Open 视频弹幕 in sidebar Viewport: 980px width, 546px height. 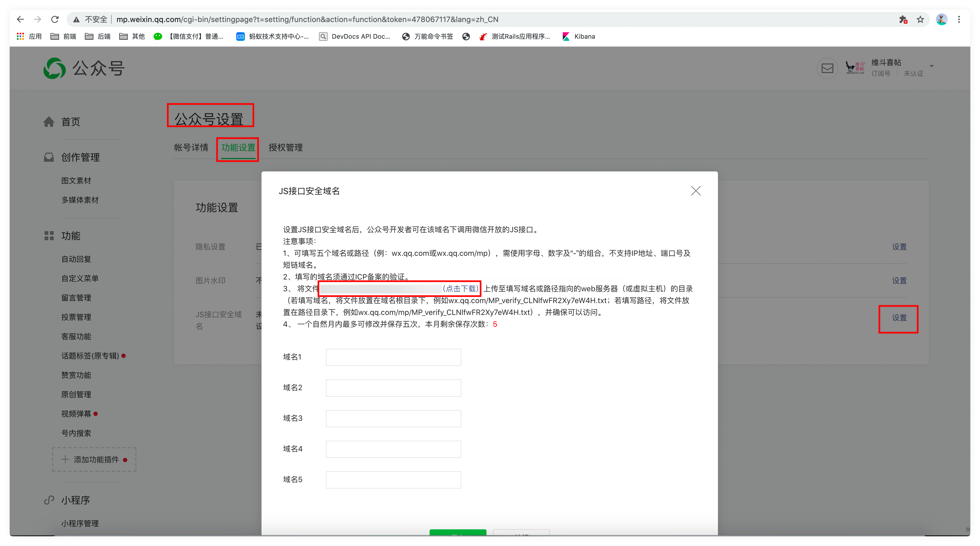tap(76, 414)
